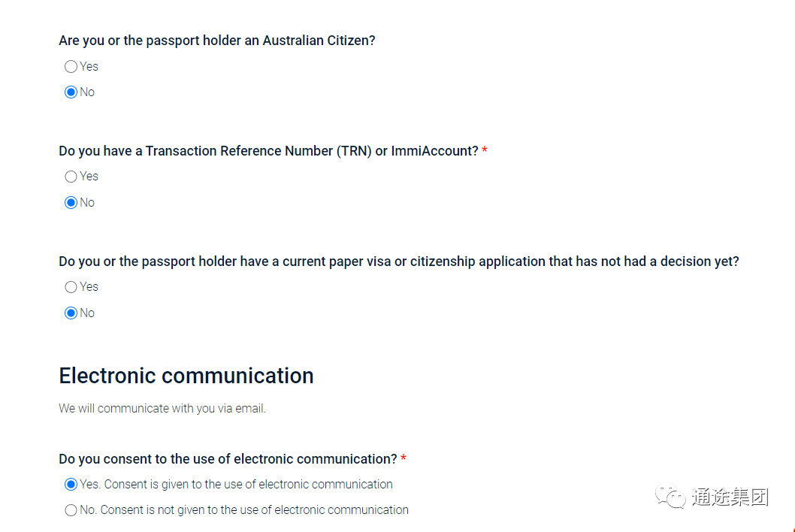
Task: Click the paper visa or citizenship question text
Action: point(399,261)
